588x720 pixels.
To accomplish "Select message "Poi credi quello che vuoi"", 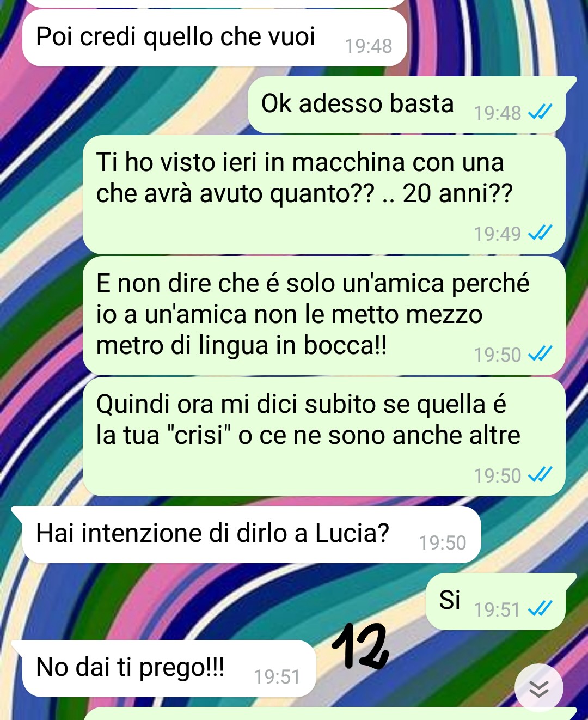I will [x=215, y=38].
